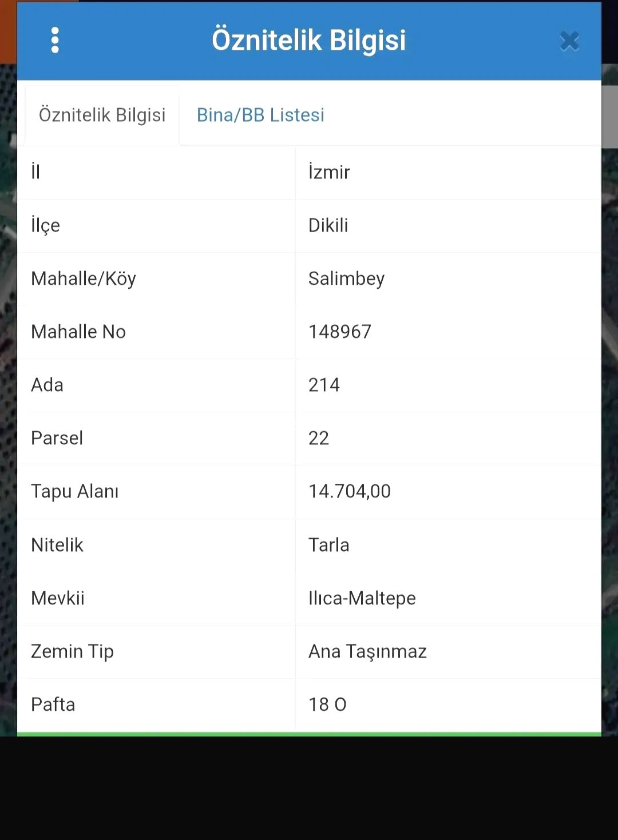This screenshot has width=618, height=840.
Task: Select the Pafta value 18 O
Action: coord(327,704)
